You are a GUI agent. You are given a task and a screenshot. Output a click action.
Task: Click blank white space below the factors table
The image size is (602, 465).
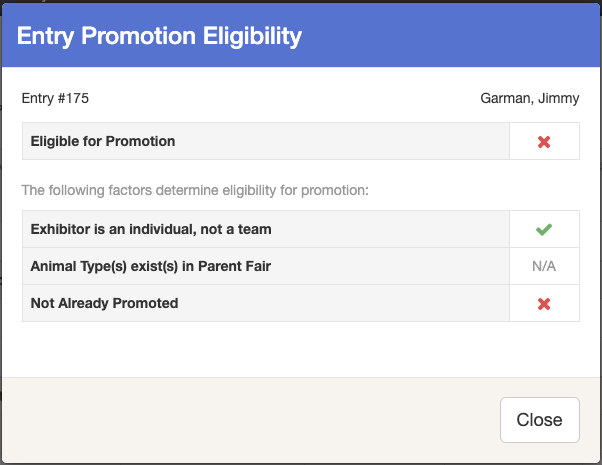pos(300,350)
